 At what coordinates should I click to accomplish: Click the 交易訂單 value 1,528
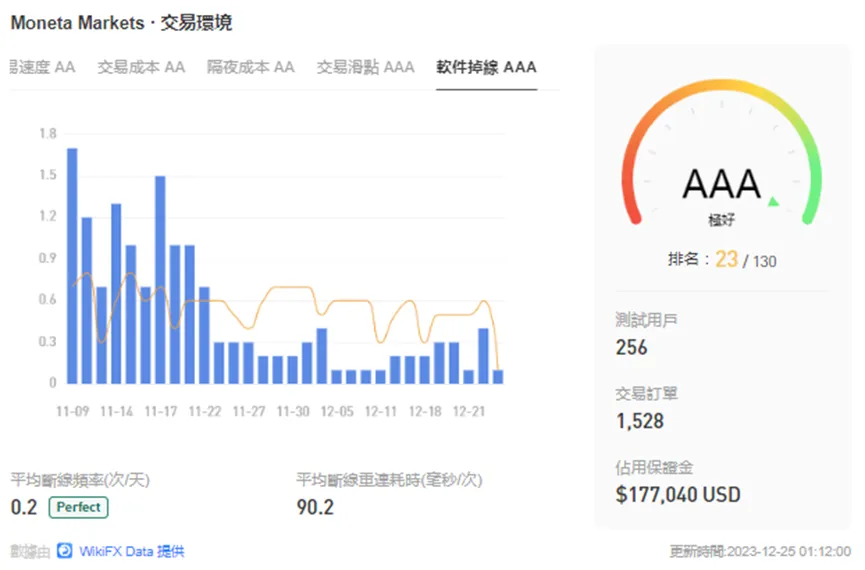[x=640, y=421]
